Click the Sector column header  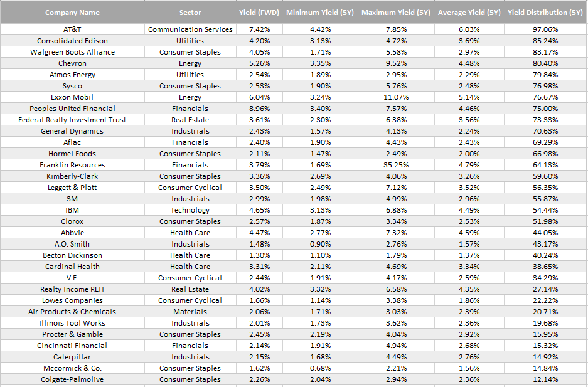(x=190, y=13)
